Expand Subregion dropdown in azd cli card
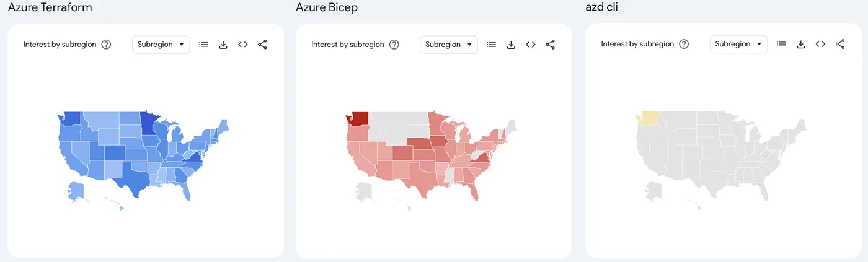 [x=738, y=44]
